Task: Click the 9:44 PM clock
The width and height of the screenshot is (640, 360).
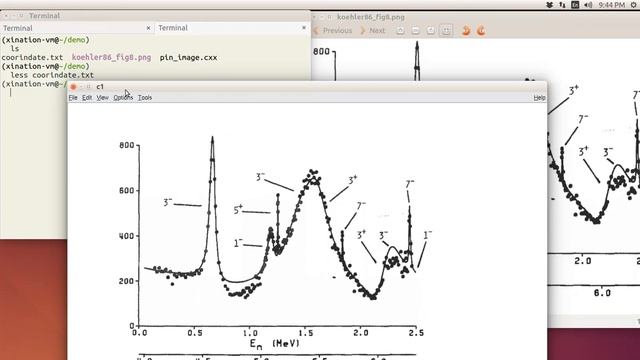Action: pos(611,5)
